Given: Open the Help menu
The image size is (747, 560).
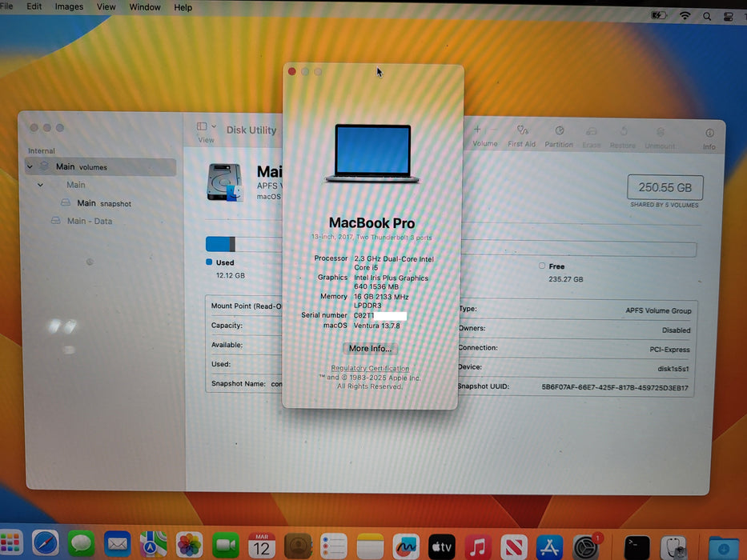Looking at the screenshot, I should coord(183,8).
